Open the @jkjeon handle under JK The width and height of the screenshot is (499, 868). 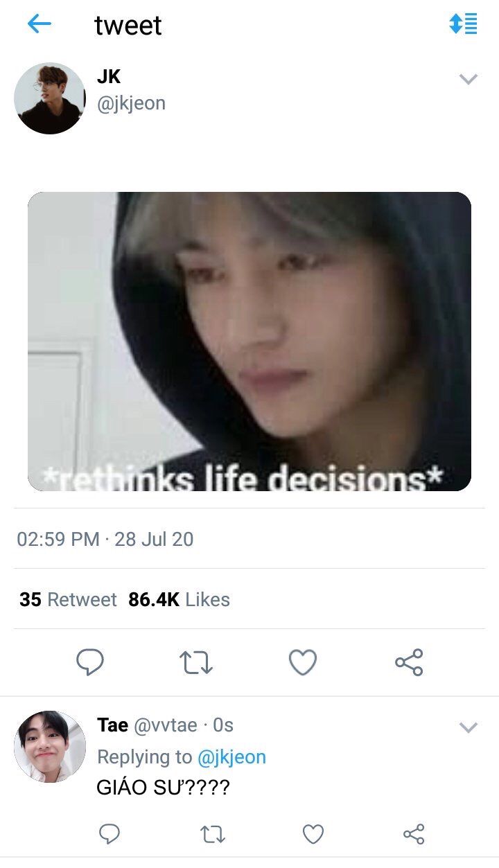tap(131, 103)
